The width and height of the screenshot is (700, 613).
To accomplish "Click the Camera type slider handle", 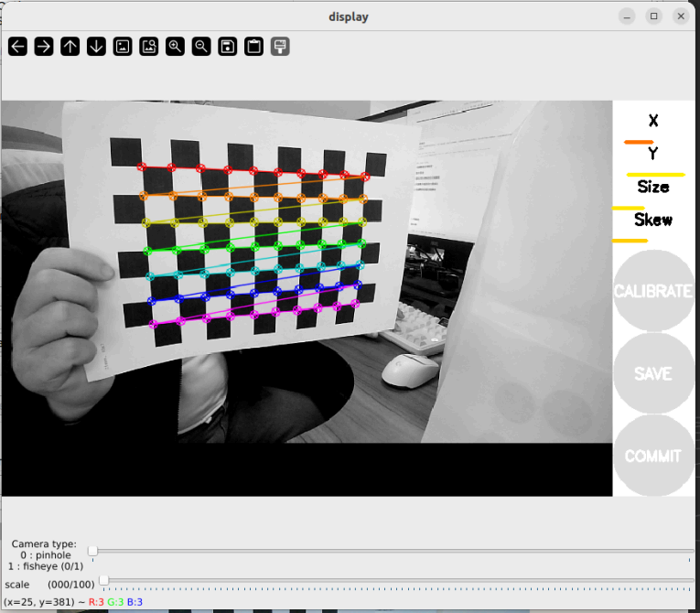I will pyautogui.click(x=92, y=551).
